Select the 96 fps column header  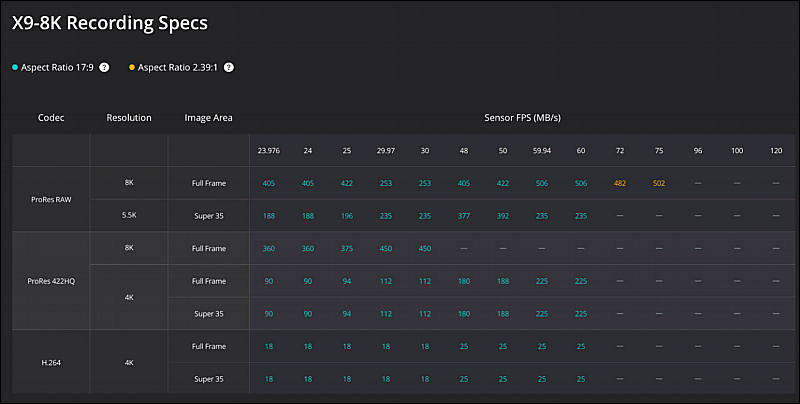tap(698, 151)
